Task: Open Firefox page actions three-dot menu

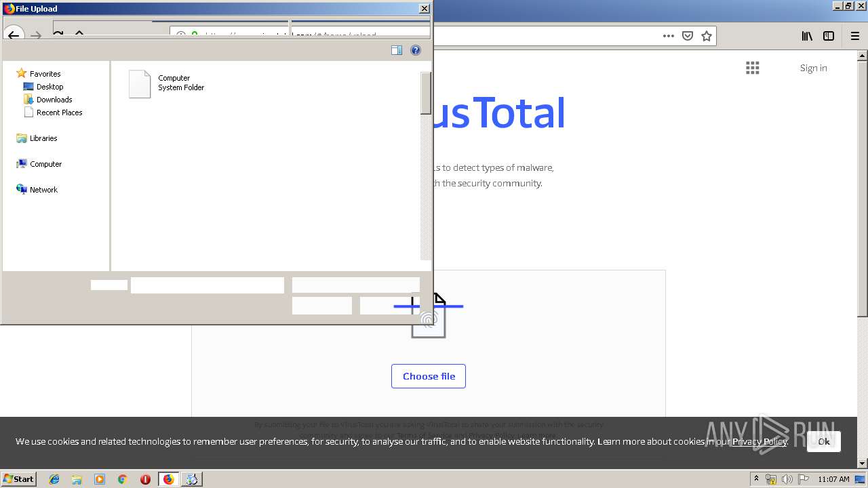Action: pyautogui.click(x=669, y=36)
